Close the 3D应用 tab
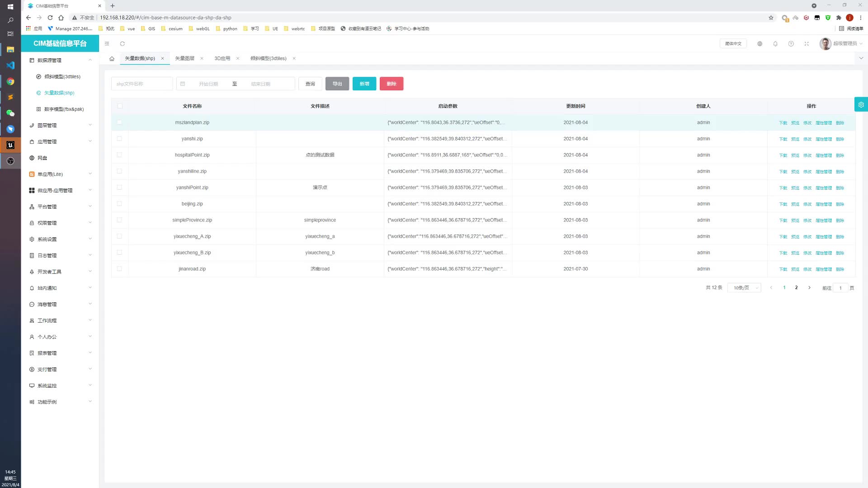868x488 pixels. point(238,58)
